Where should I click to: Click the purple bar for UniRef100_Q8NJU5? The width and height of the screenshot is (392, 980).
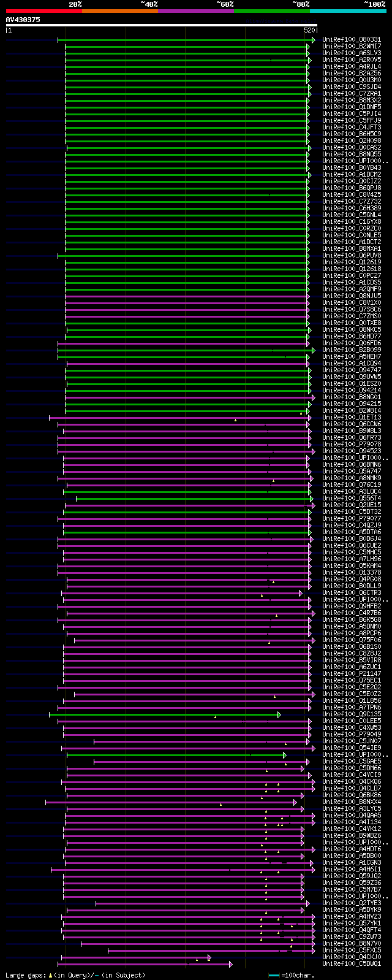tap(187, 296)
